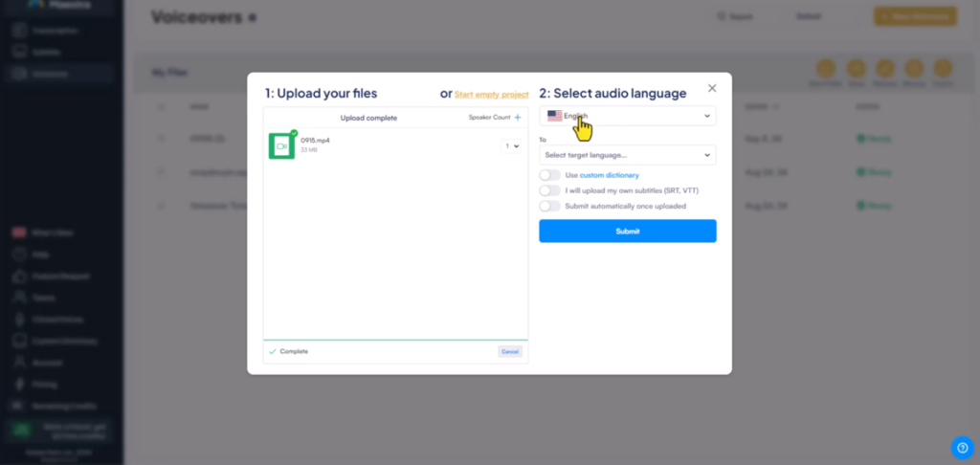Toggle I will upload my own subtitles
The image size is (980, 465).
pyautogui.click(x=550, y=190)
